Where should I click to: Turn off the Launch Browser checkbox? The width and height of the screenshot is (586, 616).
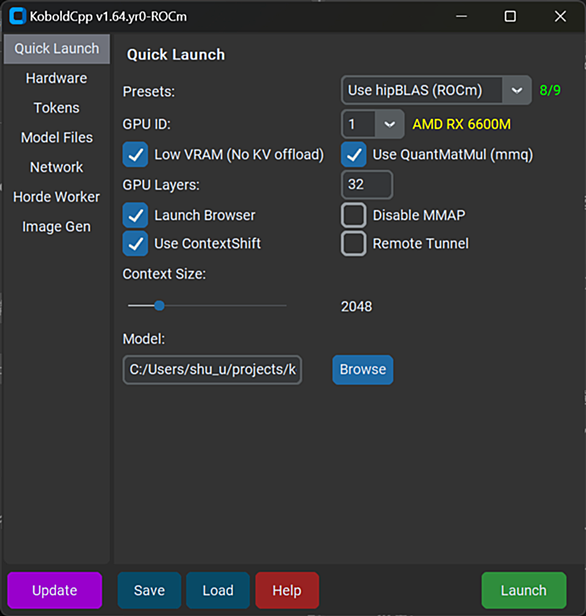click(135, 215)
